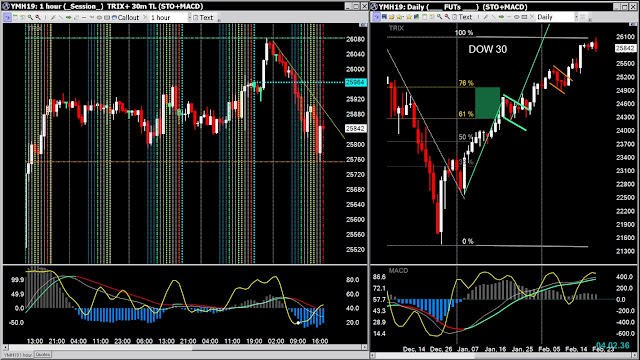Select trend line tool in 1 hour chart toolbar
This screenshot has width=640, height=360.
61,18
